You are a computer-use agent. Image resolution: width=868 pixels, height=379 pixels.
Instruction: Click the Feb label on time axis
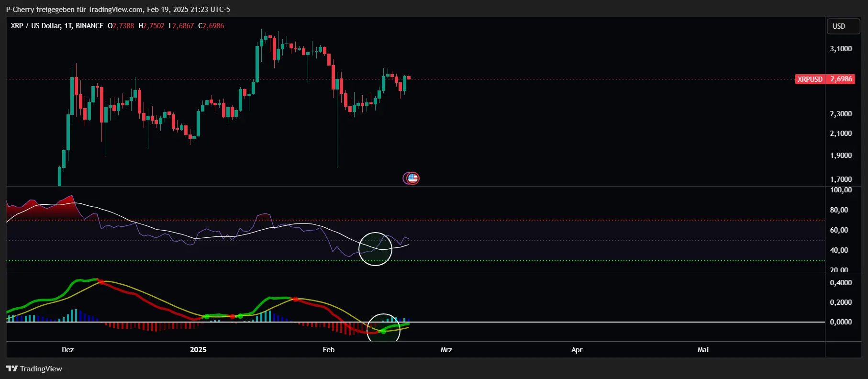point(329,350)
